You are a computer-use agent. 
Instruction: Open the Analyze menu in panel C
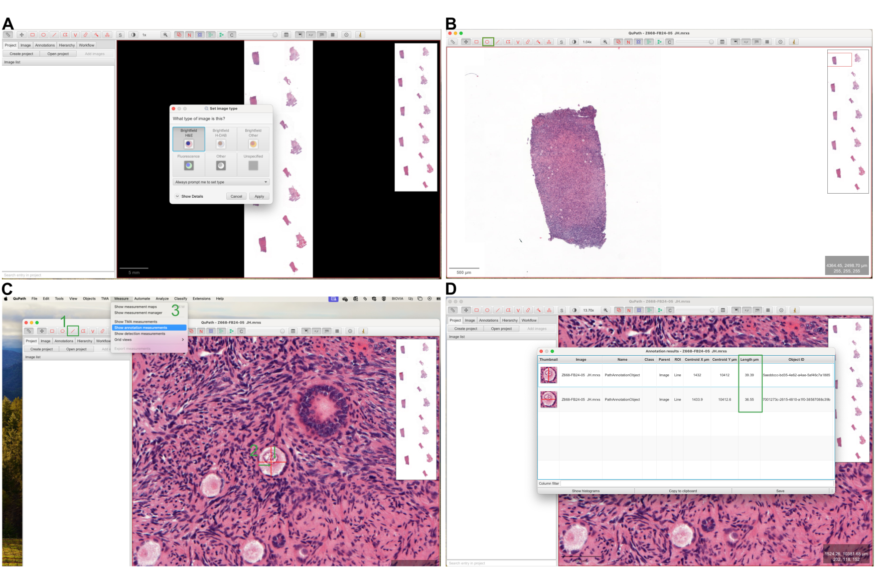162,299
